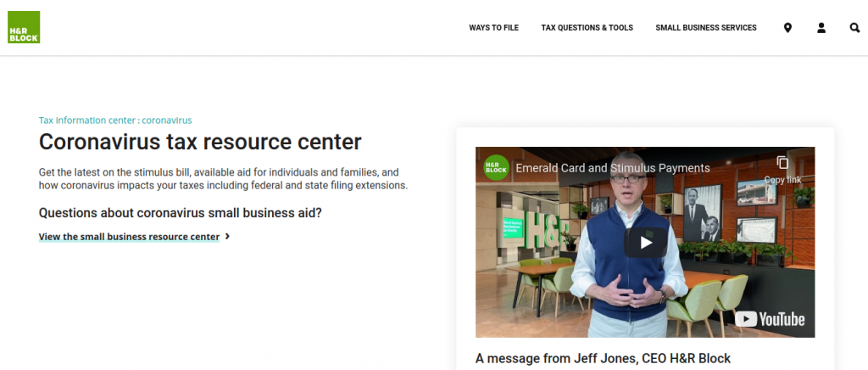Click the H&R Block channel avatar in video
Image resolution: width=868 pixels, height=370 pixels.
point(496,168)
